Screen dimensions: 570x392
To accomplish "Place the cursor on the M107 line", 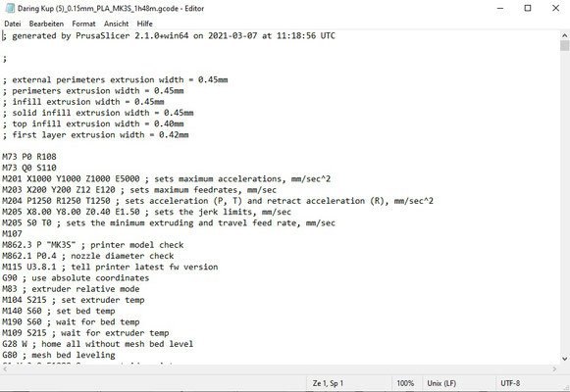I will coord(12,234).
